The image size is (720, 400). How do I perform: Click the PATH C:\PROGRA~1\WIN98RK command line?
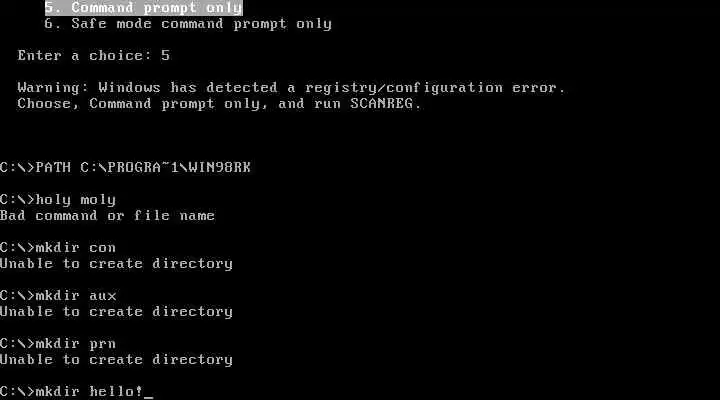click(125, 167)
